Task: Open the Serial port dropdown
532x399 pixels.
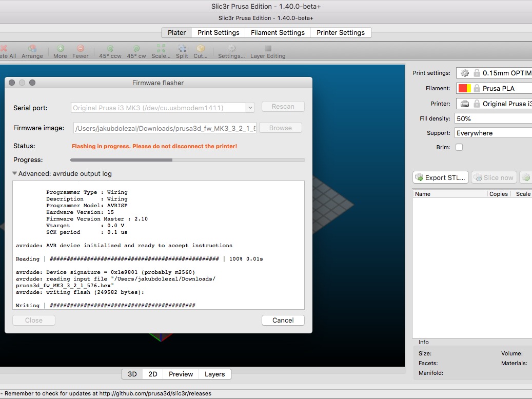Action: coord(250,108)
